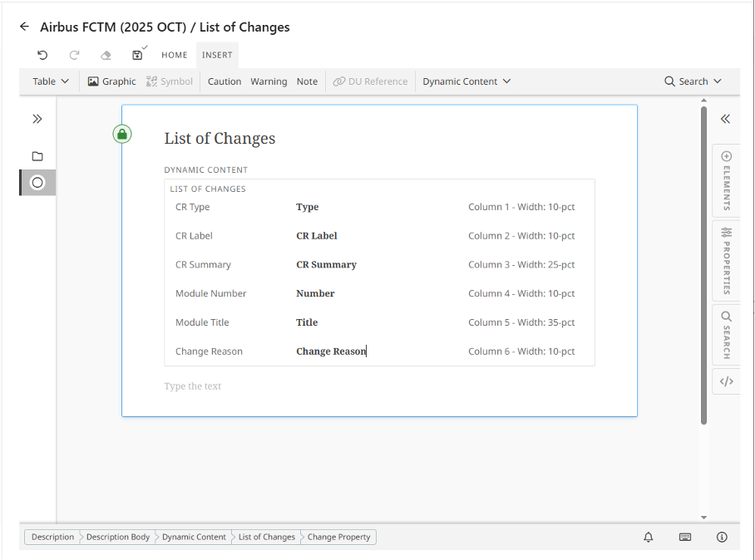
Task: Click the bold CR Label heading
Action: tap(316, 236)
